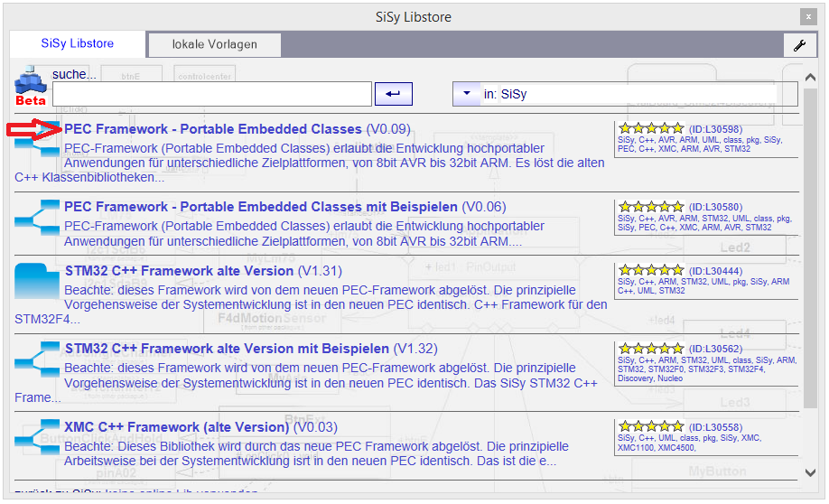Switch to the lokale Vorlagen tab
This screenshot has height=504, width=829.
[215, 44]
